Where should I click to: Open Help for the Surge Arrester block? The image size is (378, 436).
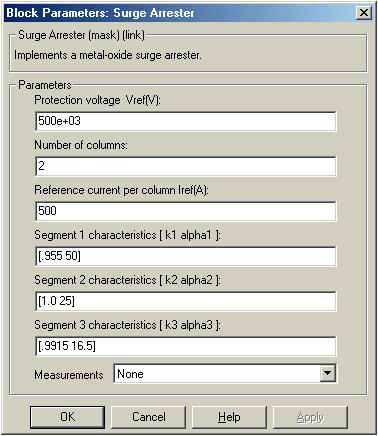pyautogui.click(x=229, y=417)
